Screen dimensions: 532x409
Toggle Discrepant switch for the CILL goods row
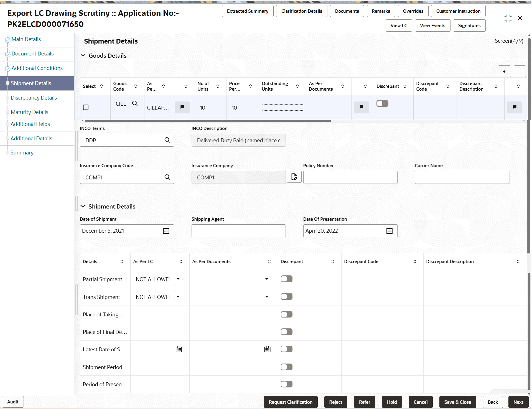click(x=383, y=103)
